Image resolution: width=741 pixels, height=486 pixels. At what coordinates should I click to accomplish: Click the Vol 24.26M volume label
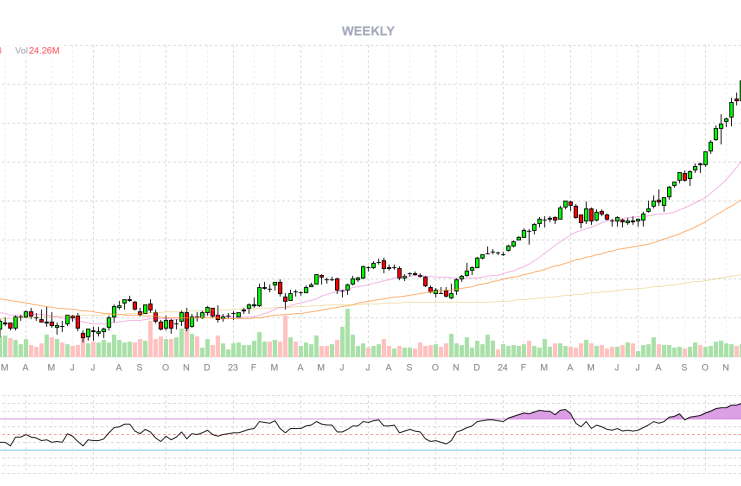pyautogui.click(x=37, y=50)
